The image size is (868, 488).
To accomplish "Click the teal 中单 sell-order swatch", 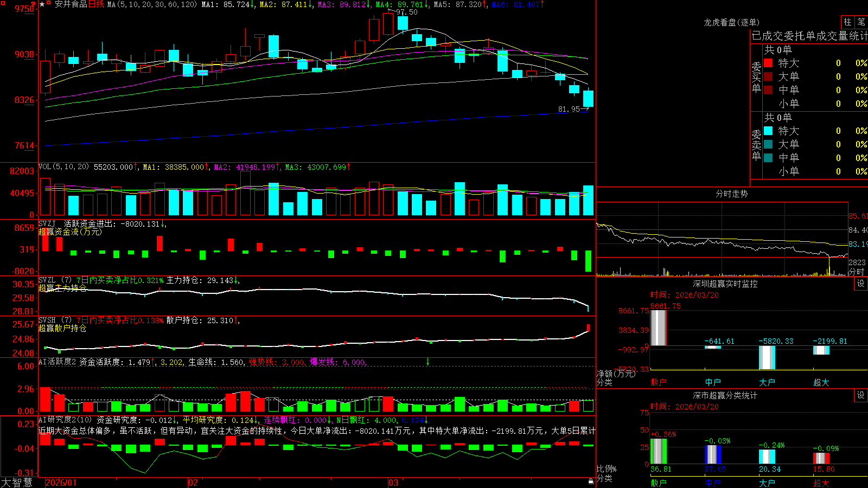I will [768, 158].
